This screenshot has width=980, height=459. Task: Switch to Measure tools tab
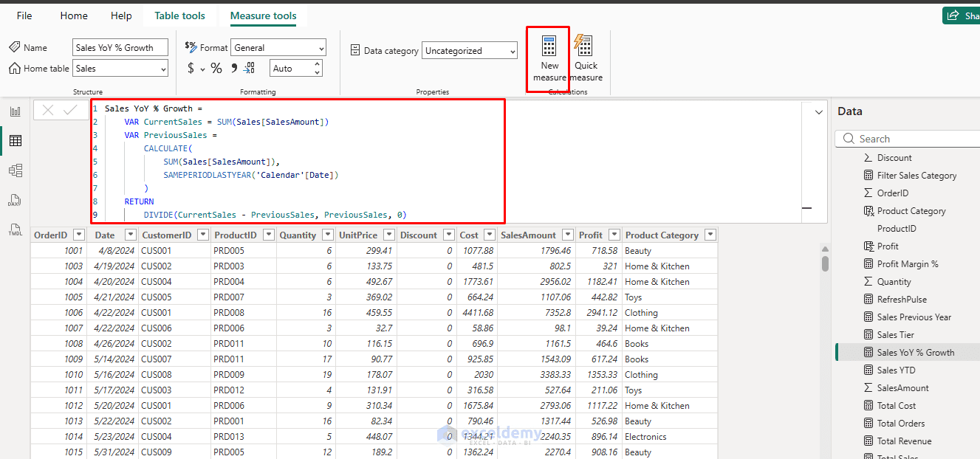[x=264, y=15]
